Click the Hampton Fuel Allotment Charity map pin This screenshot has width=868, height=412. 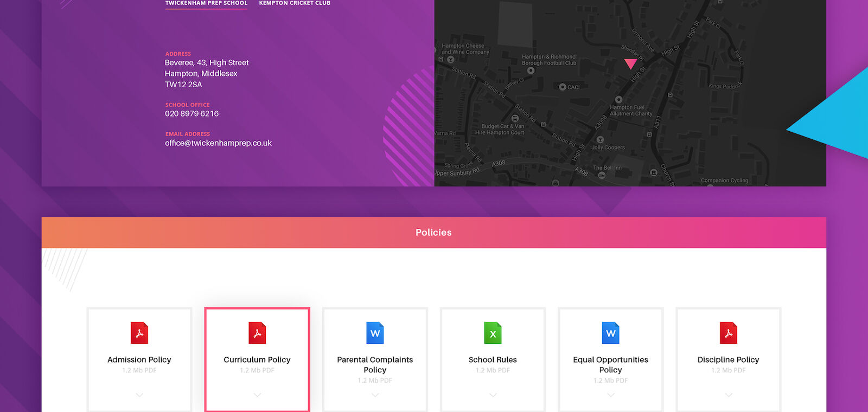point(618,100)
